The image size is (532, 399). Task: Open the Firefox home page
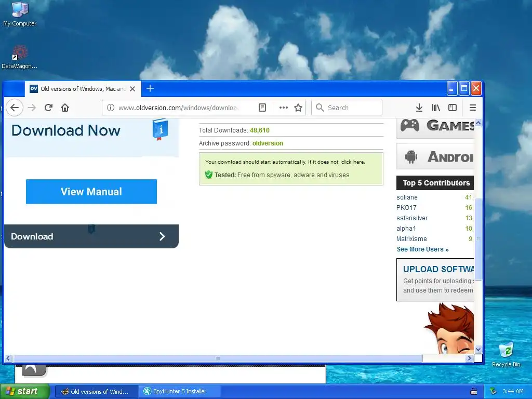pyautogui.click(x=65, y=108)
